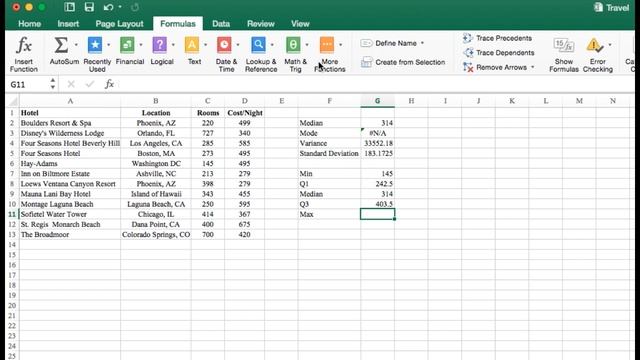The image size is (640, 360).
Task: Expand the Financial dropdown arrow
Action: pos(141,45)
